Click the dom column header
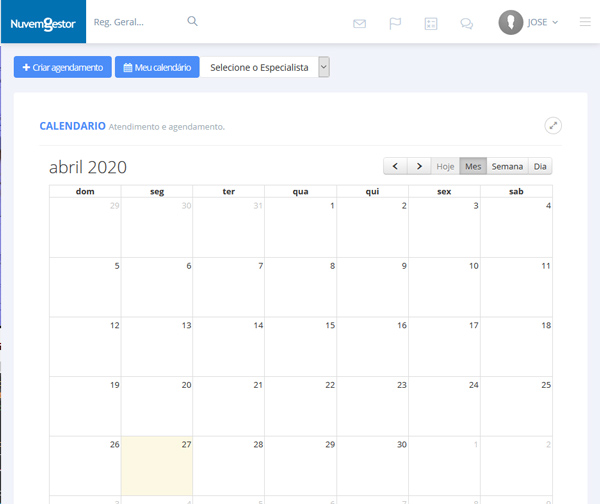The height and width of the screenshot is (504, 600). (85, 191)
